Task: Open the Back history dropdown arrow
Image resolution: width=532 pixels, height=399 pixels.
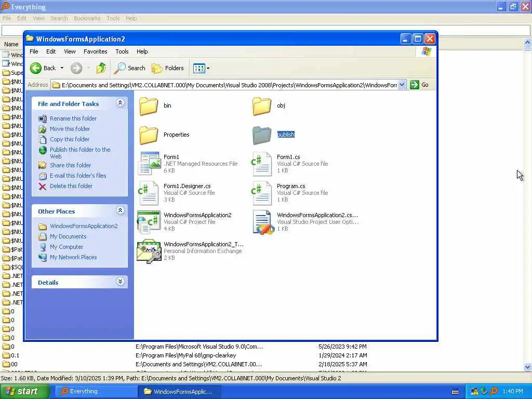Action: click(x=62, y=68)
